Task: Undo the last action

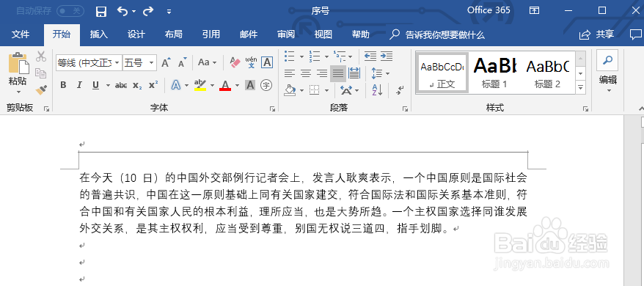Action: pos(122,12)
